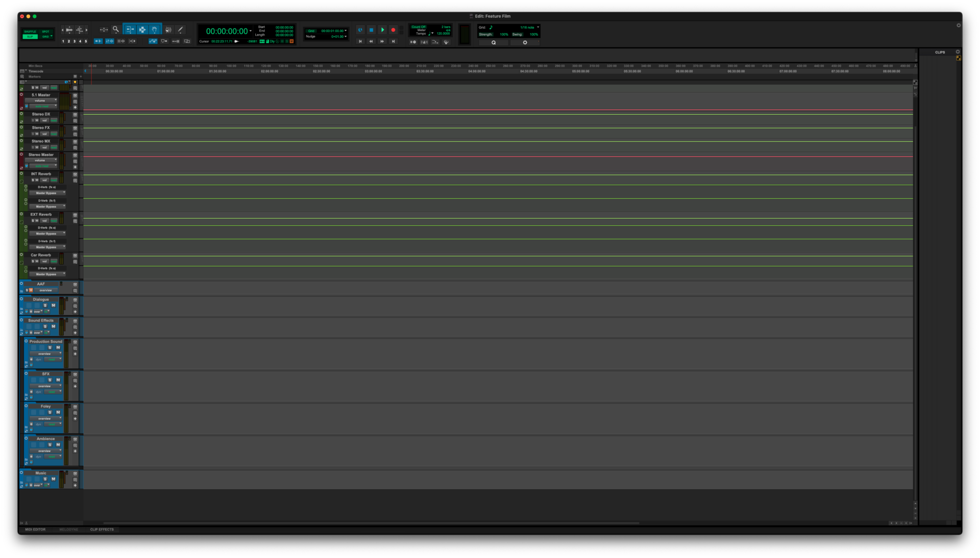Click the transport Play button
This screenshot has width=980, height=558.
(x=382, y=30)
